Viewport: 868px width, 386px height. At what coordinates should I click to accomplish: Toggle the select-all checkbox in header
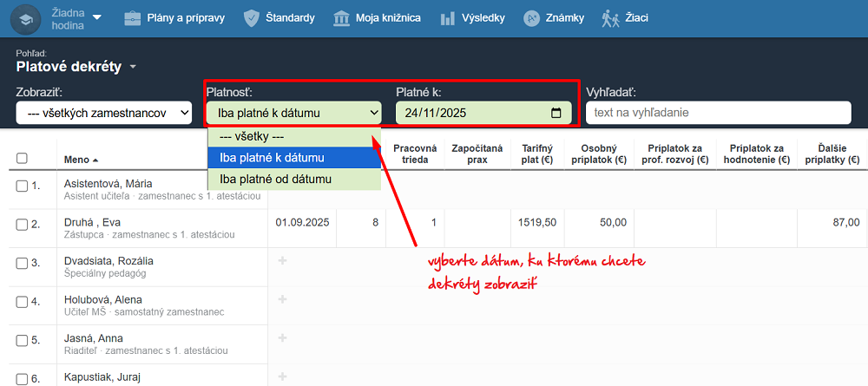[x=23, y=159]
